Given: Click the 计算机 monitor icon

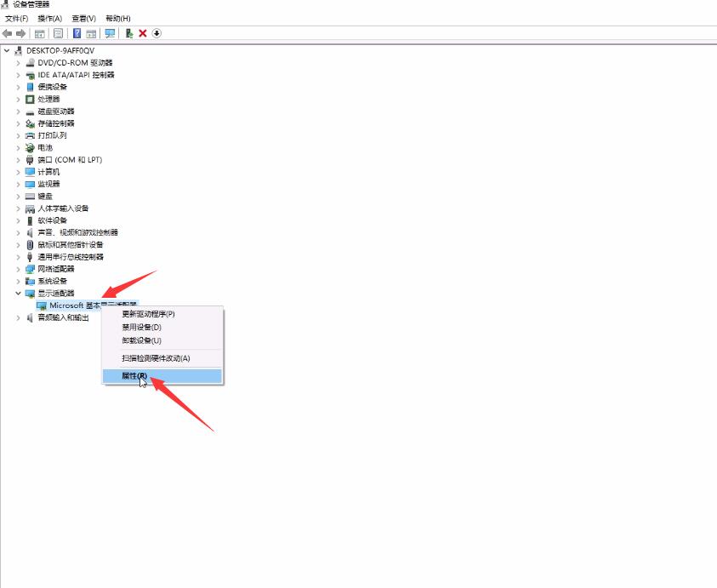Looking at the screenshot, I should [x=30, y=172].
